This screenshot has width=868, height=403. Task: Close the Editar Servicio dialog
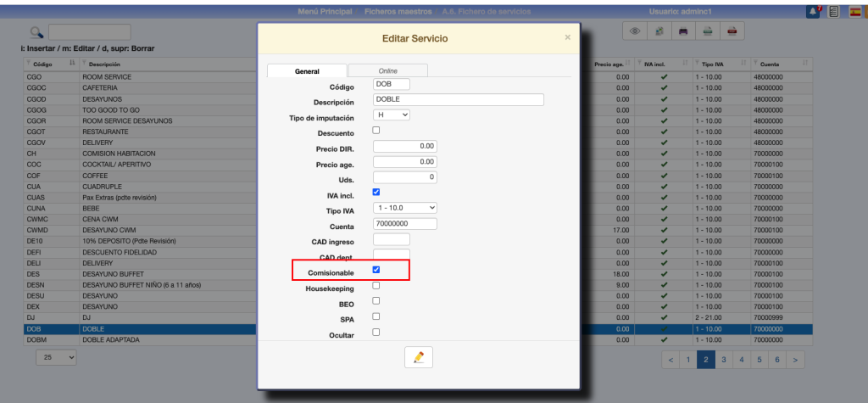click(x=567, y=37)
